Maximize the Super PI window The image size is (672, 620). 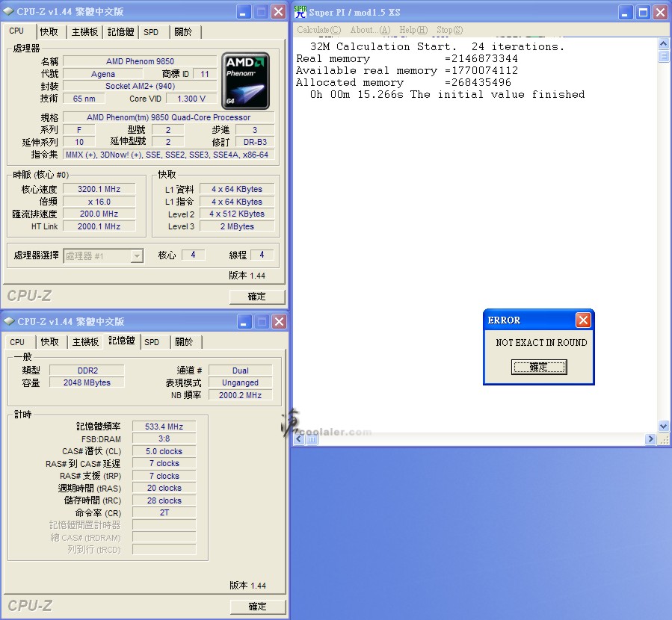pos(644,13)
